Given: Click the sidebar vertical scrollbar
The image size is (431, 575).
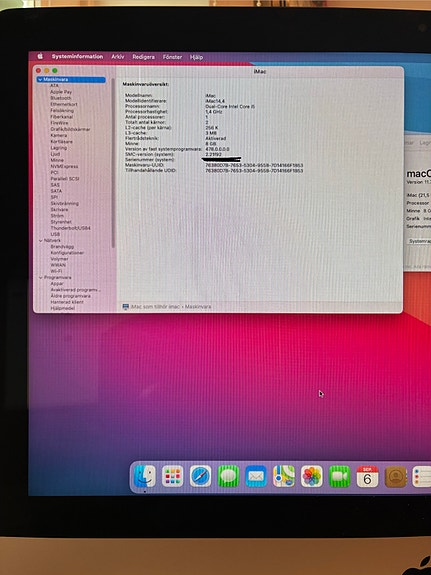Looking at the screenshot, I should [x=113, y=163].
